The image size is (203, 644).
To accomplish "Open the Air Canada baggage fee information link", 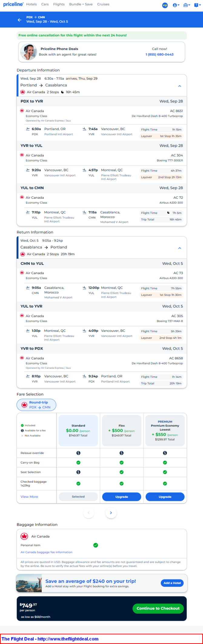I will [46, 552].
